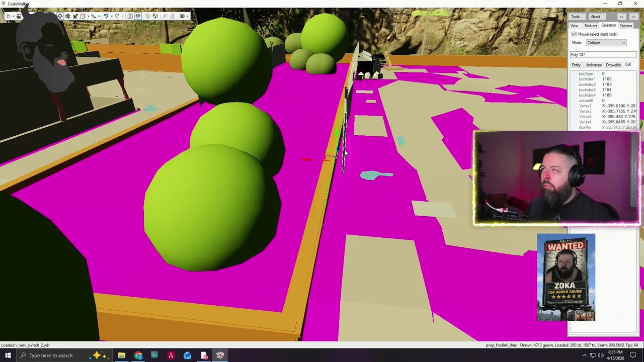The height and width of the screenshot is (362, 644).
Task: Select the boxIndex4 value 1185
Action: pyautogui.click(x=607, y=95)
